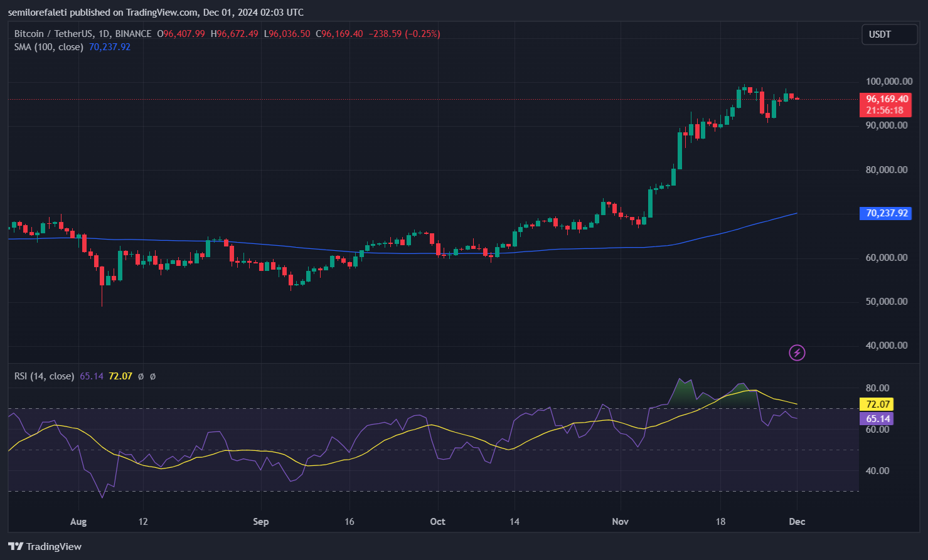
Task: Click the second ø icon beside RSI values
Action: [152, 376]
